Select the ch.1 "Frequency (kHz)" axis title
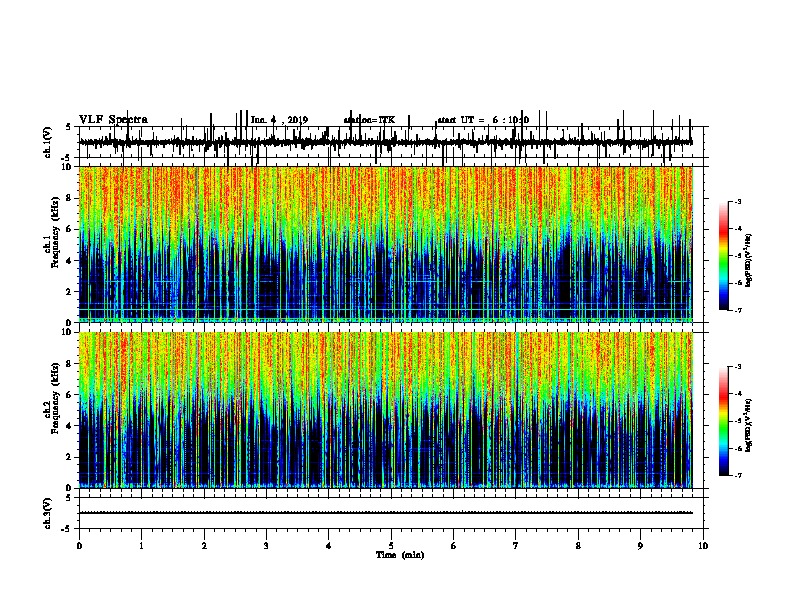Image resolution: width=792 pixels, height=612 pixels. coord(55,232)
